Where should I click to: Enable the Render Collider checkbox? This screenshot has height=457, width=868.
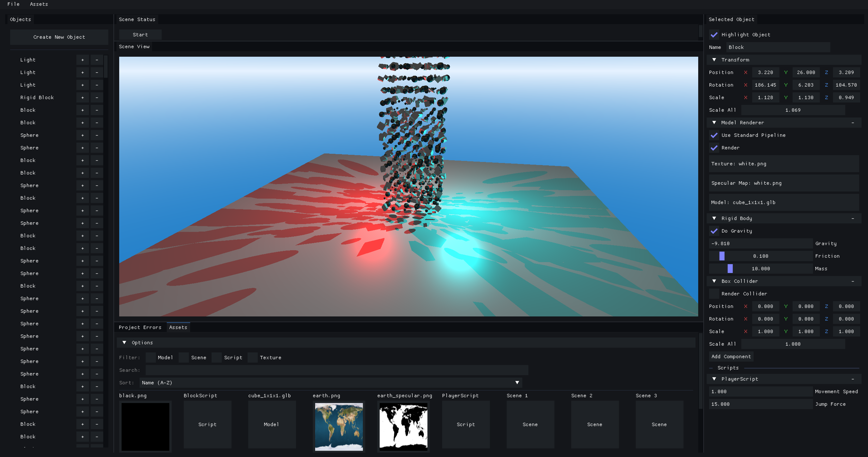[x=714, y=294]
